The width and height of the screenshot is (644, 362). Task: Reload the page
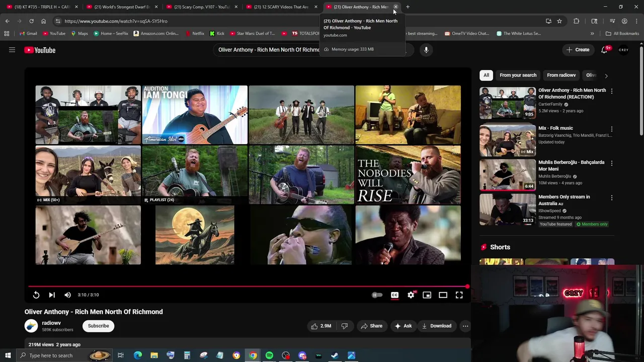(31, 21)
